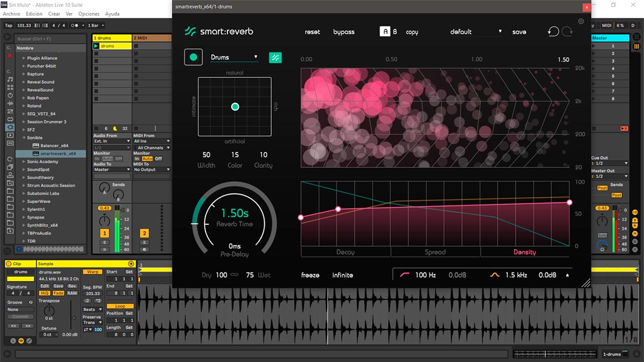This screenshot has height=362, width=644.
Task: Open the Drums profile dropdown
Action: coord(235,57)
